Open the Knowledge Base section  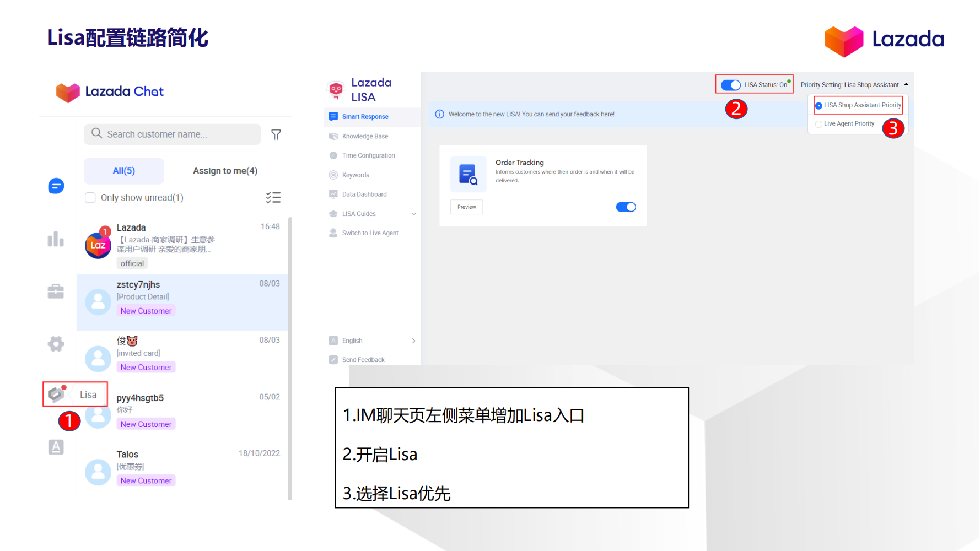[x=364, y=136]
